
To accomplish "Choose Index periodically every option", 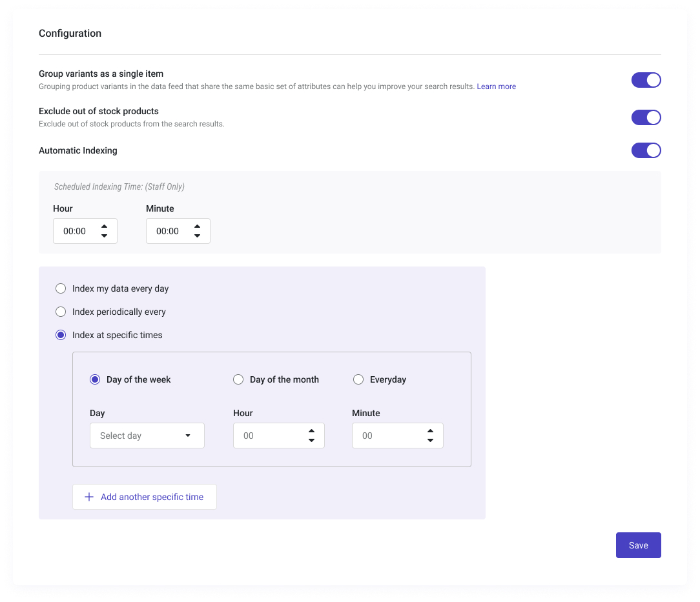I will coord(61,312).
